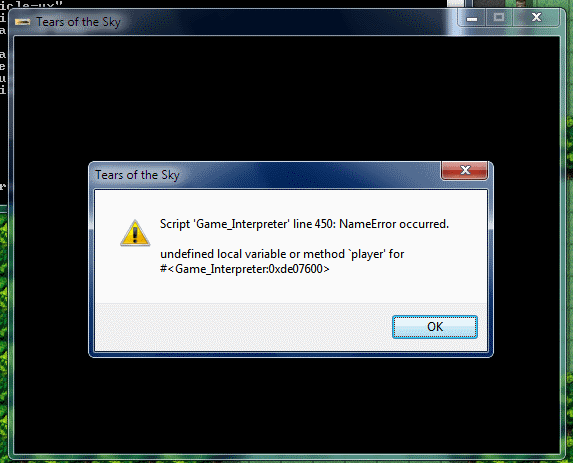Screen dimensions: 573x463
Task: Click the main window's Tears of the Sky title text
Action: click(x=78, y=22)
